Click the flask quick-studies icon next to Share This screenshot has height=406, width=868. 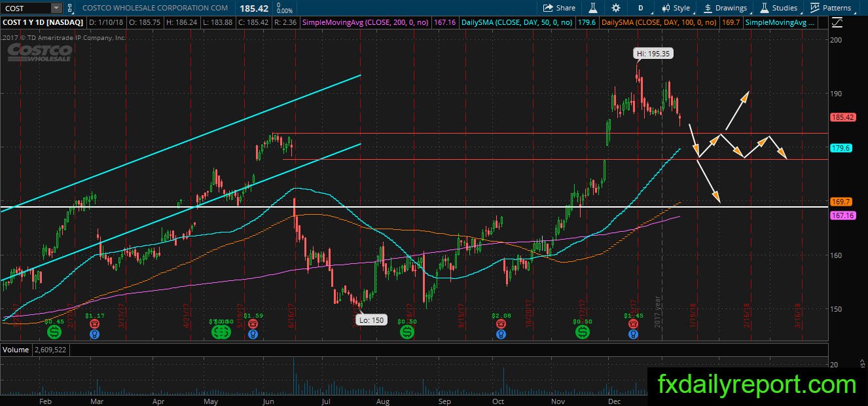[593, 8]
